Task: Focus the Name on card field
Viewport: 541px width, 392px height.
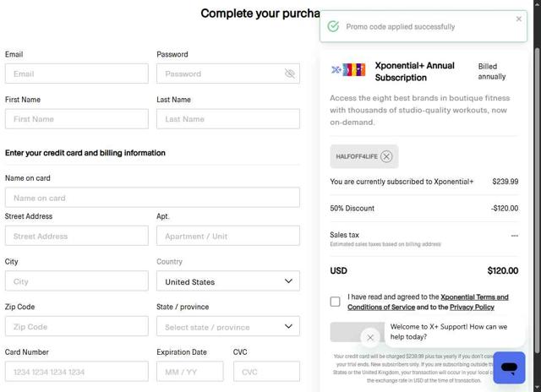Action: tap(152, 198)
